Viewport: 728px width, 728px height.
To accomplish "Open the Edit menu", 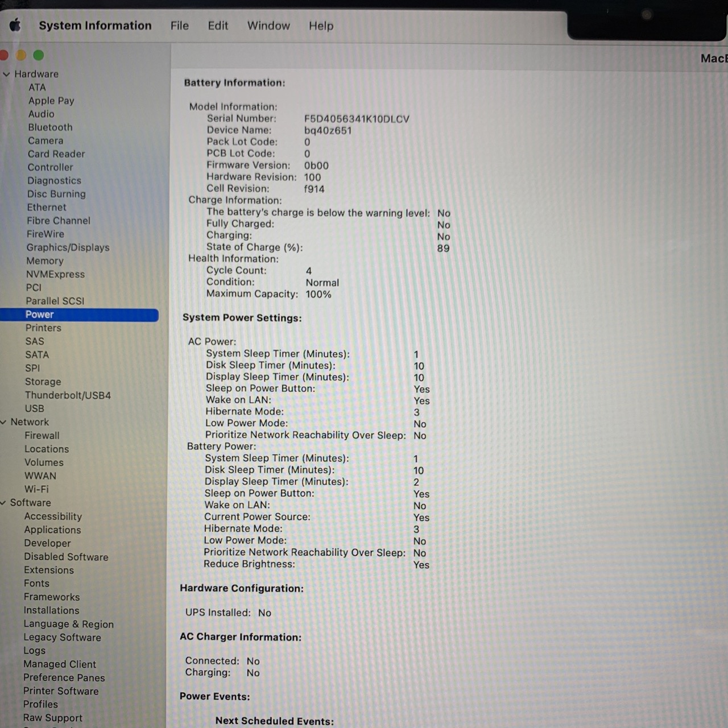I will (218, 26).
